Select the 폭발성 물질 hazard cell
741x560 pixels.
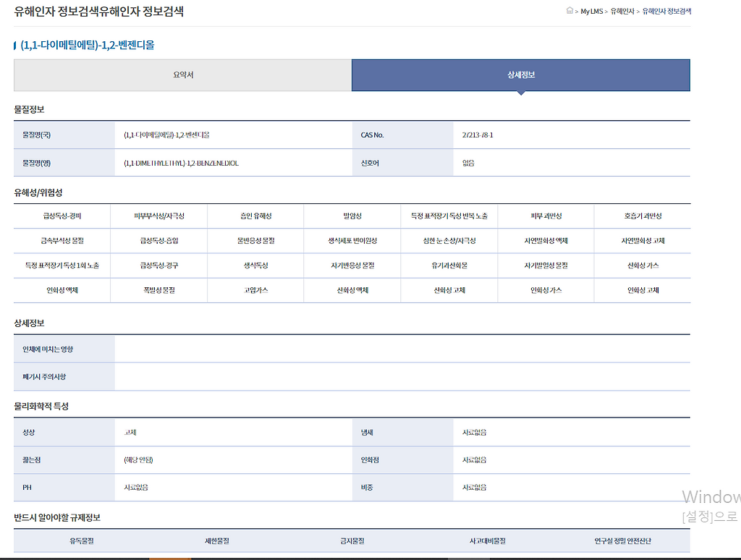pos(158,290)
